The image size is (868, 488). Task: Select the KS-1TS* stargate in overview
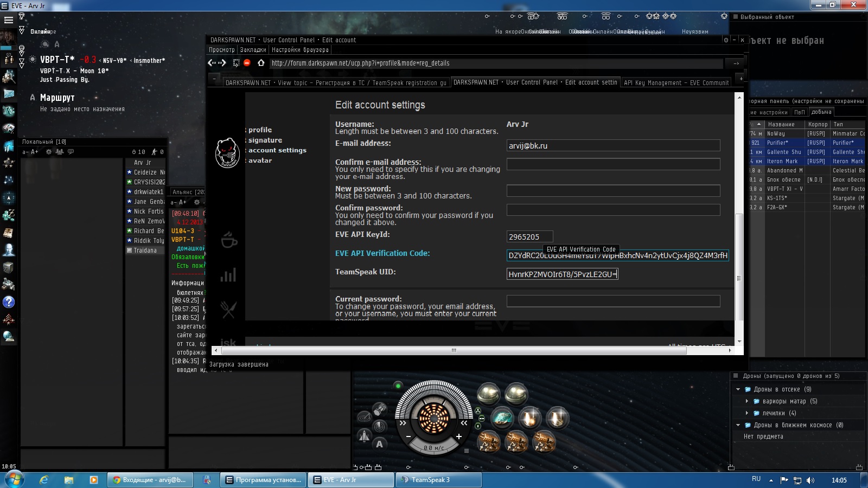coord(807,198)
